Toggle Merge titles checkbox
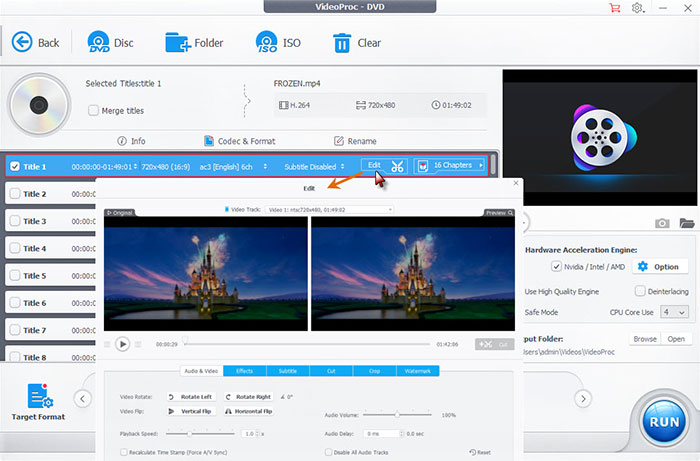 pyautogui.click(x=93, y=110)
